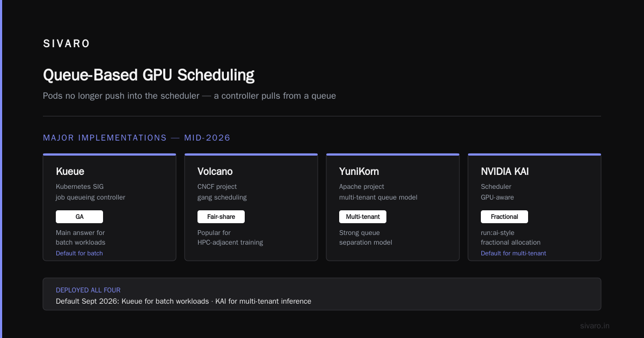The width and height of the screenshot is (644, 338).
Task: Open the NVIDIA KAI card title
Action: point(505,172)
